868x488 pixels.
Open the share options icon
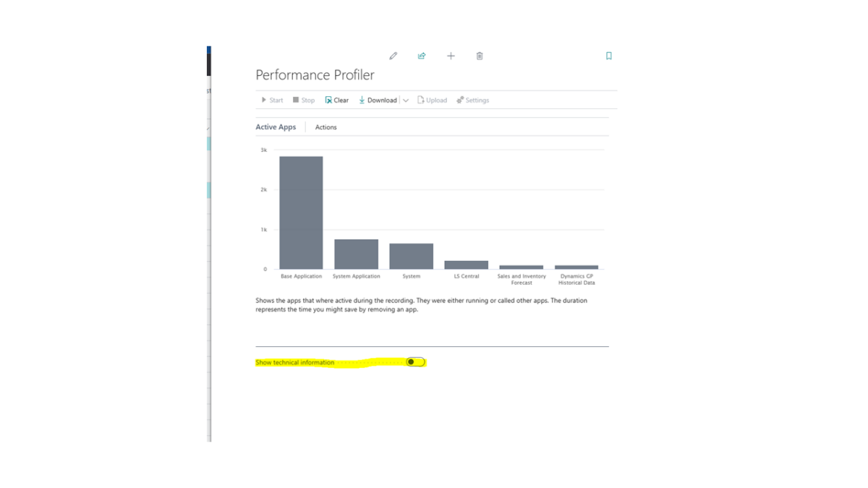coord(422,56)
